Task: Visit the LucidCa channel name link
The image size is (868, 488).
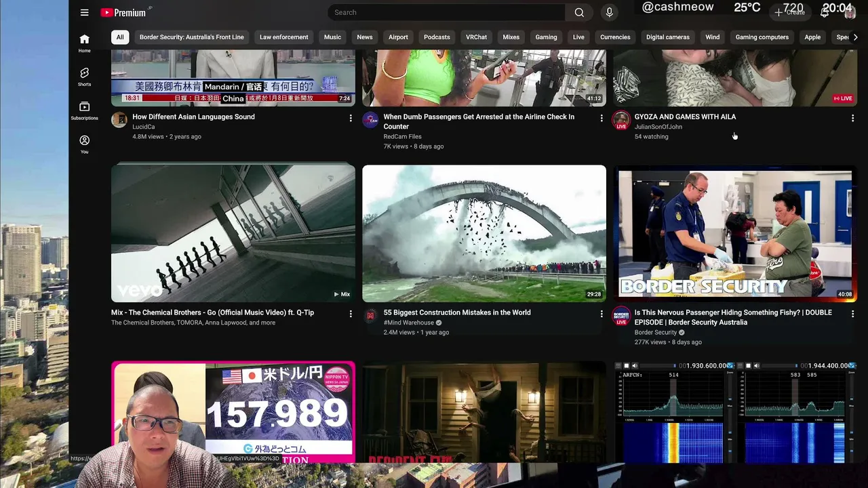Action: point(144,127)
